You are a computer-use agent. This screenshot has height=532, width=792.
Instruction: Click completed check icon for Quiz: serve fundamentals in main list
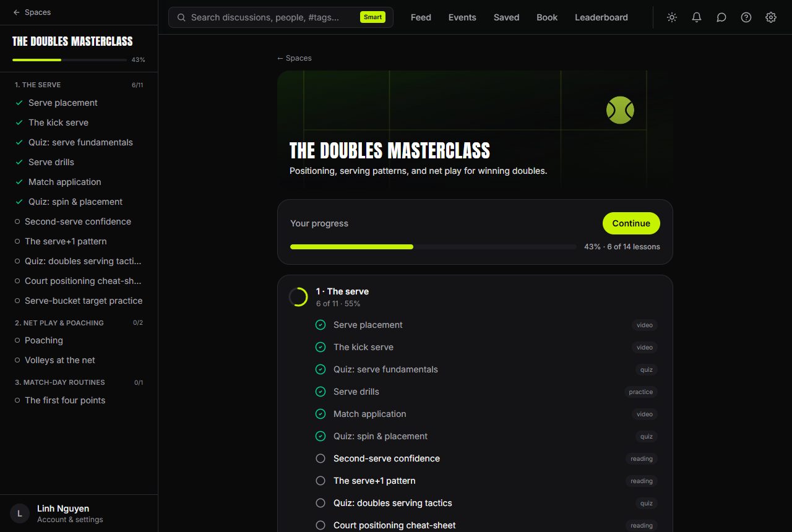click(x=321, y=369)
